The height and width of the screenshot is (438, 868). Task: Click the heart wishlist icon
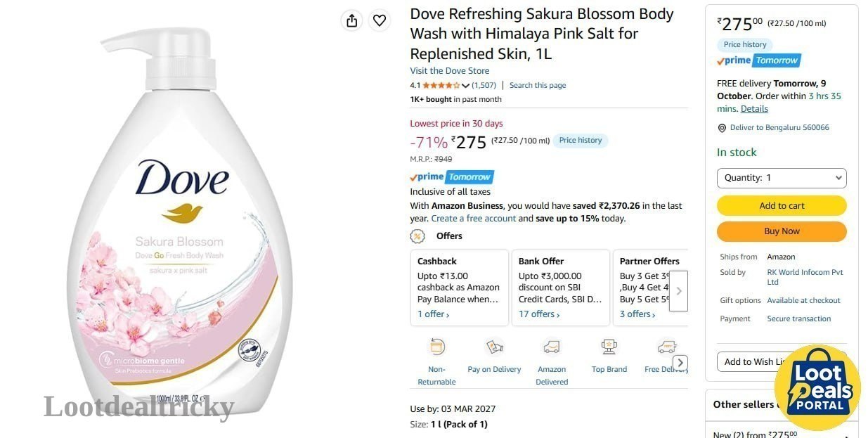click(x=380, y=20)
